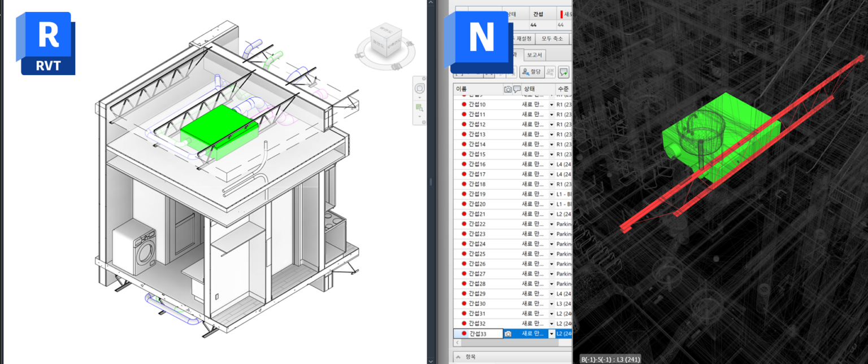Click the 할당 assign button
Screen dimensions: 868x364
click(531, 72)
